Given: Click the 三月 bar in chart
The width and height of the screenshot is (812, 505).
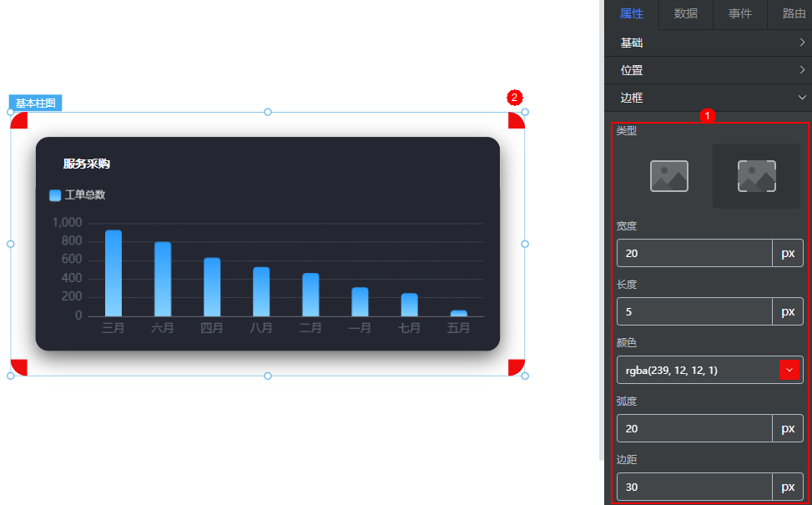Looking at the screenshot, I should [x=113, y=273].
